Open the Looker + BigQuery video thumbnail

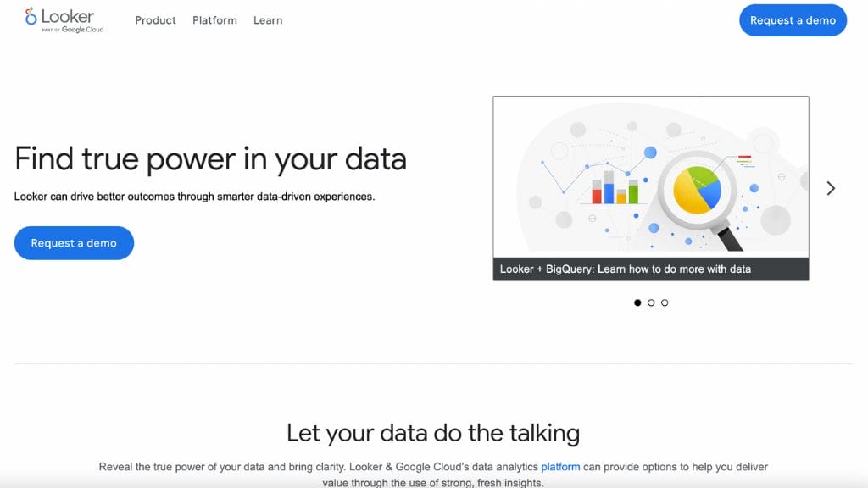click(651, 186)
